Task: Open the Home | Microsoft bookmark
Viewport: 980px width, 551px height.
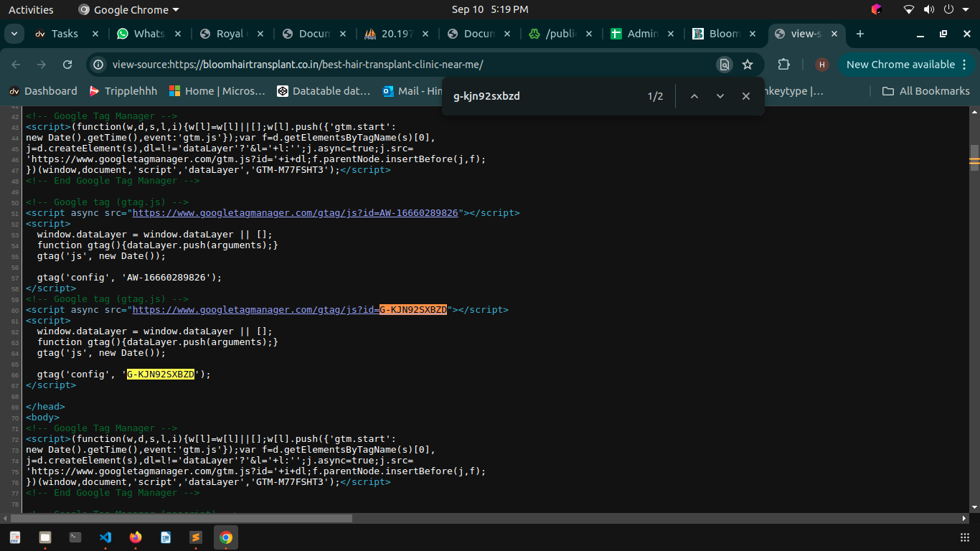Action: click(217, 91)
